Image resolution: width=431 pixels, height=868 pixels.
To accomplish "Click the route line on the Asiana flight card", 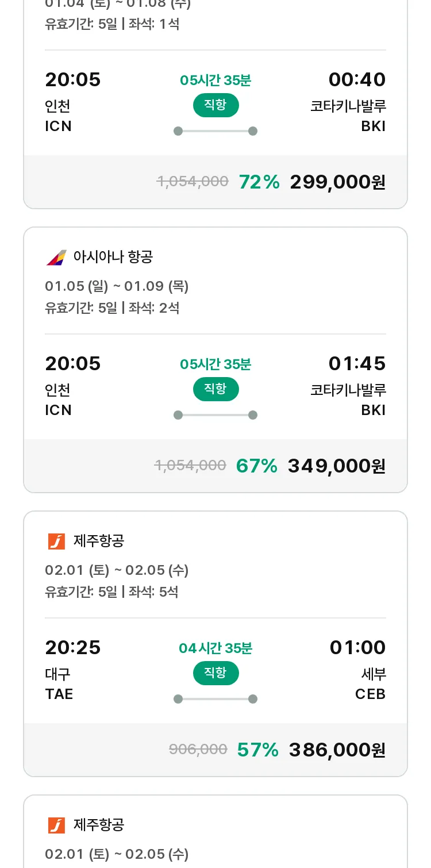I will coord(215,415).
